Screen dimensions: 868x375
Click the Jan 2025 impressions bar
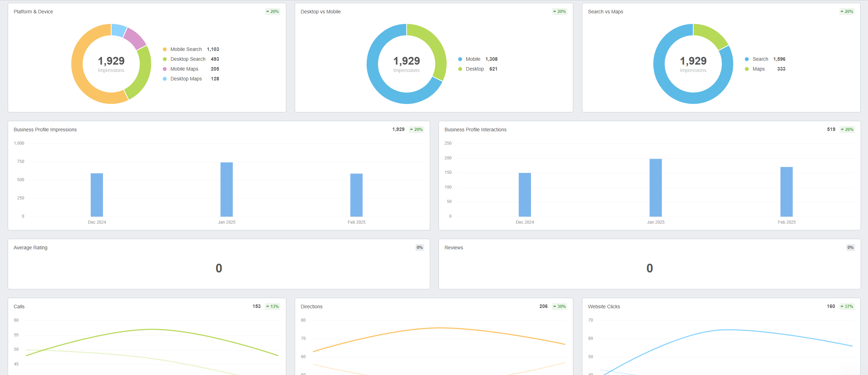pyautogui.click(x=227, y=190)
